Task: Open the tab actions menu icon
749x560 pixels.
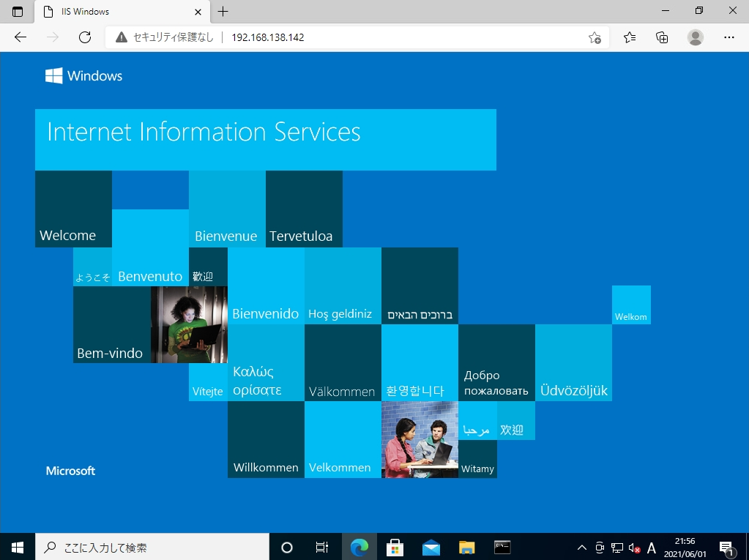Action: click(17, 12)
